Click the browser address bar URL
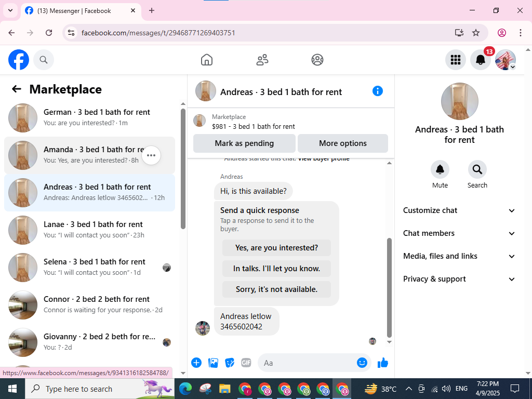This screenshot has width=532, height=399. click(x=158, y=33)
